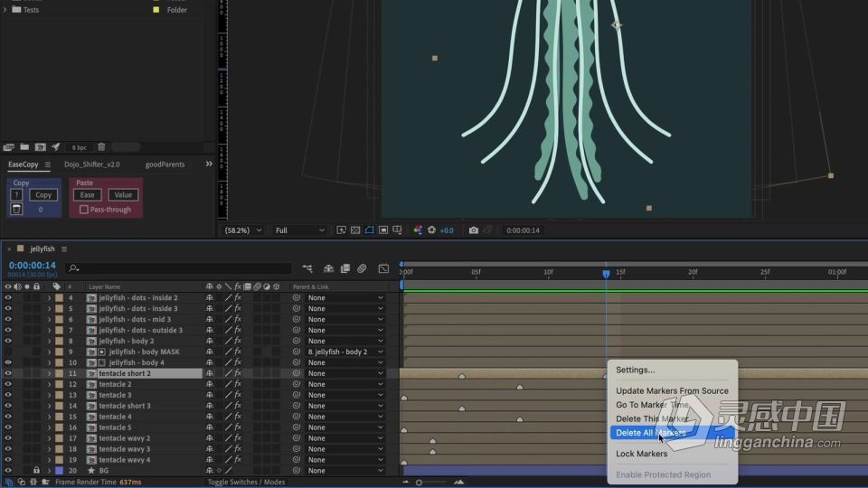Show jellyfish - body MASK layer
The image size is (868, 488).
pos(8,352)
